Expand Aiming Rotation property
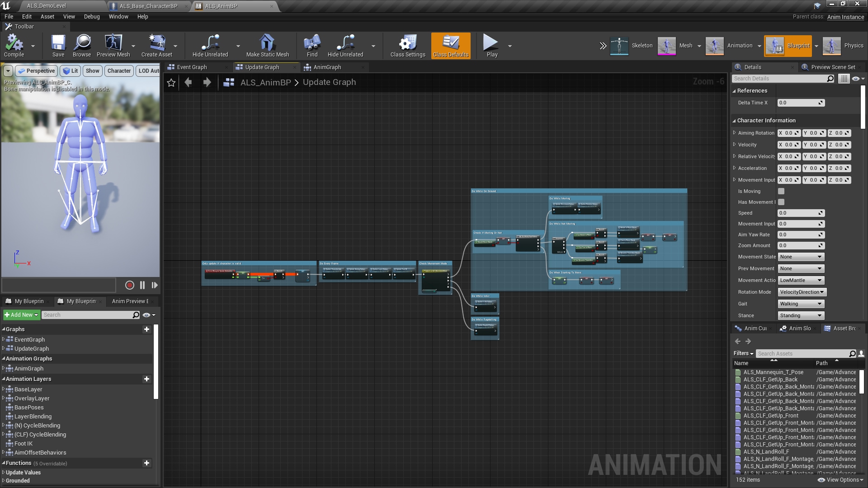The width and height of the screenshot is (868, 488). (x=734, y=133)
